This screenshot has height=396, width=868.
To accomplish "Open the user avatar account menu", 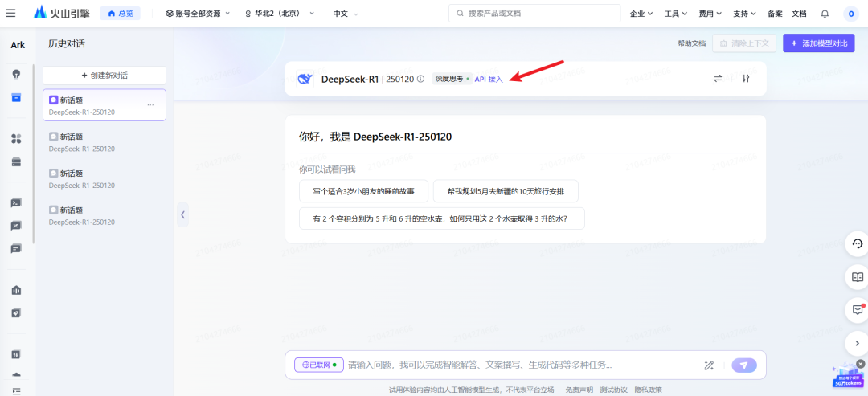I will click(x=851, y=14).
